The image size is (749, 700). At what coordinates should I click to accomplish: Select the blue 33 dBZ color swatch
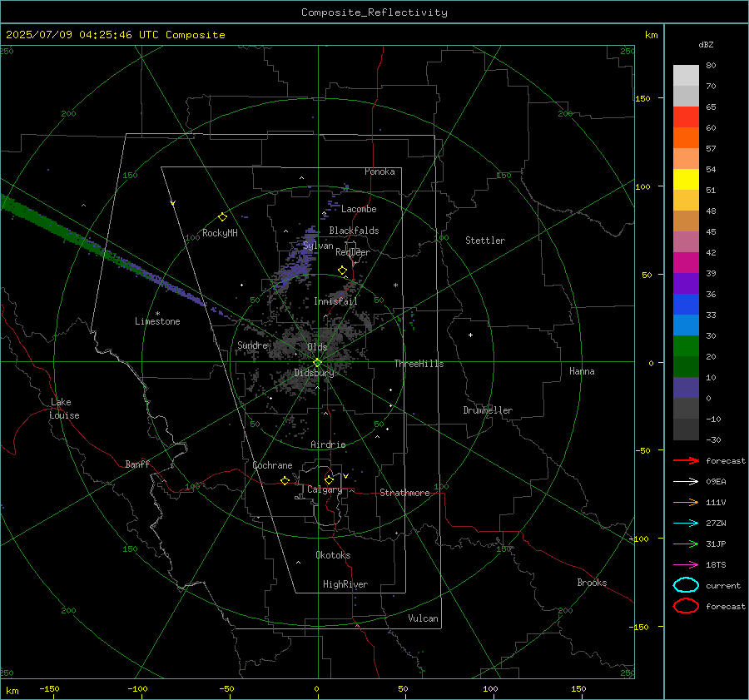[x=686, y=304]
